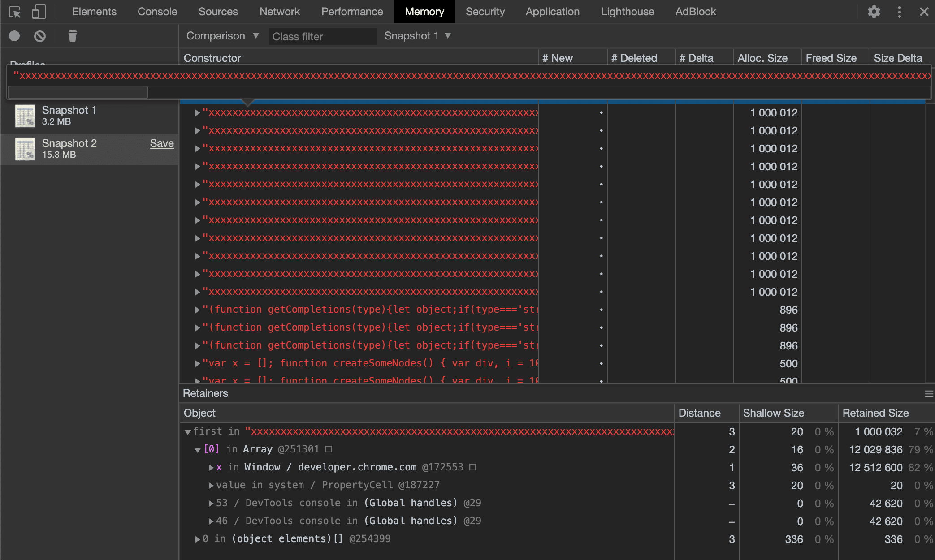
Task: Open DevTools settings gear
Action: pyautogui.click(x=874, y=12)
